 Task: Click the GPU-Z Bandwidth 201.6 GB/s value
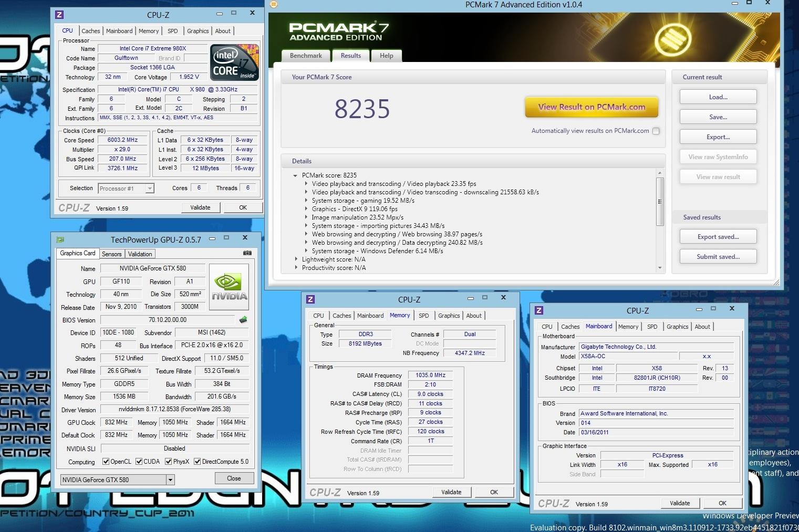coord(222,397)
